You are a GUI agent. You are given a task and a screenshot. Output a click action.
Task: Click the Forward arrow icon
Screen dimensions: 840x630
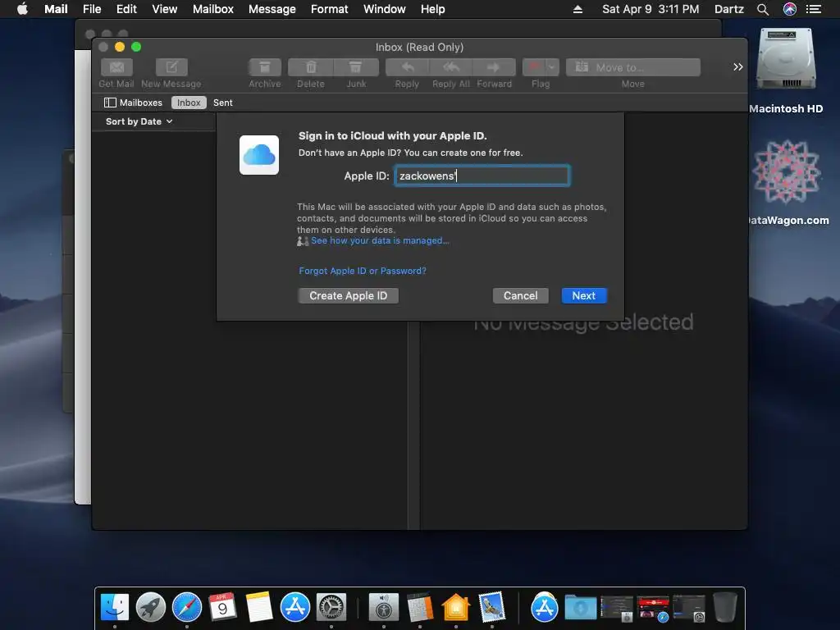(x=494, y=67)
